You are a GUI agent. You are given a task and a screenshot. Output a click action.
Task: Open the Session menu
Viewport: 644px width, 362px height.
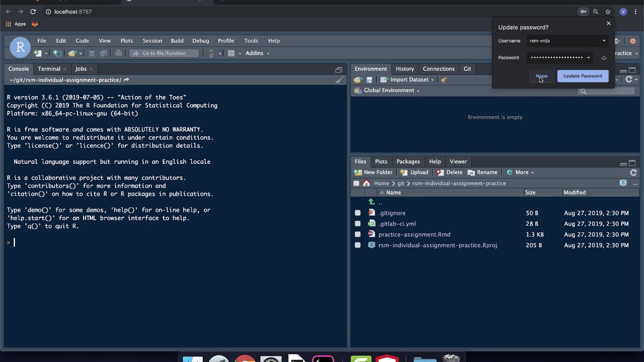click(152, 41)
